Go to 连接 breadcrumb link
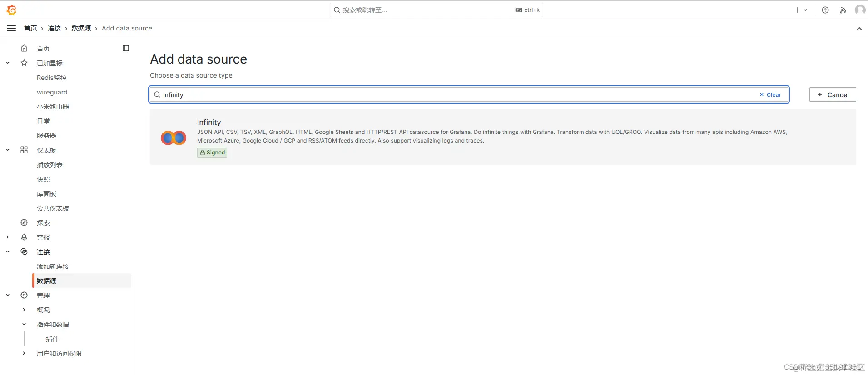The width and height of the screenshot is (868, 375). tap(54, 28)
